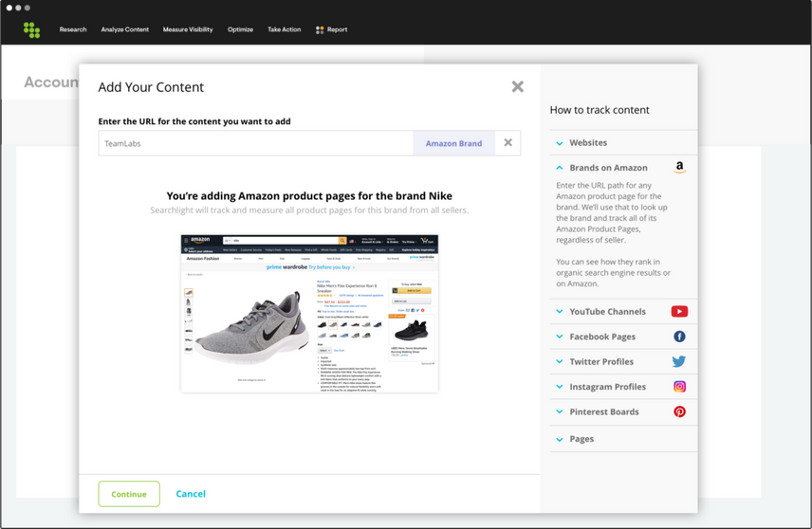Click the Websites label
812x529 pixels.
click(x=588, y=143)
